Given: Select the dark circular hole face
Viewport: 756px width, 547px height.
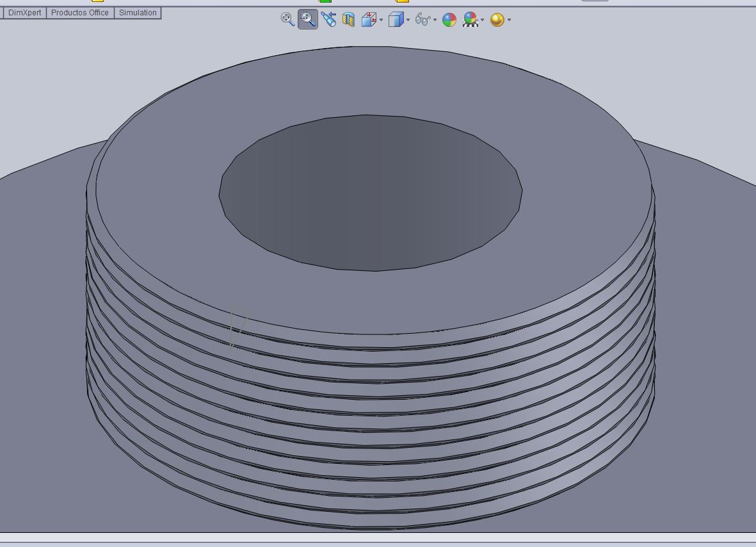Looking at the screenshot, I should click(370, 192).
